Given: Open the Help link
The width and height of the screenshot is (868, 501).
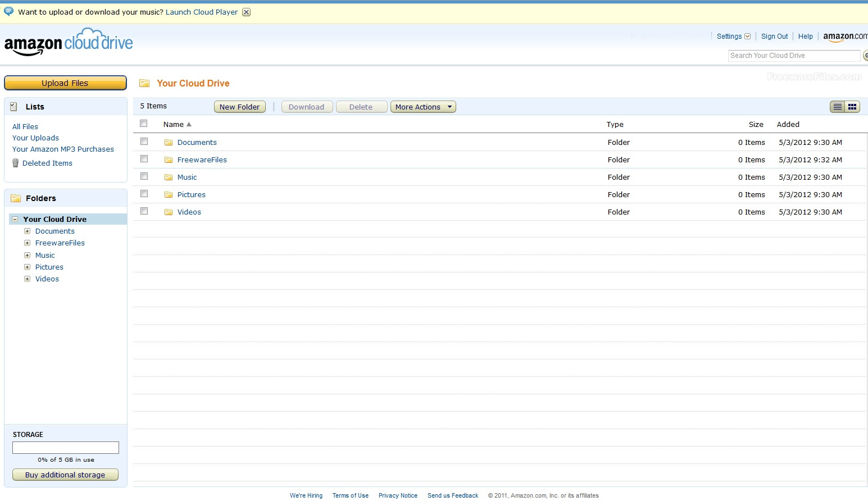Looking at the screenshot, I should [x=806, y=37].
